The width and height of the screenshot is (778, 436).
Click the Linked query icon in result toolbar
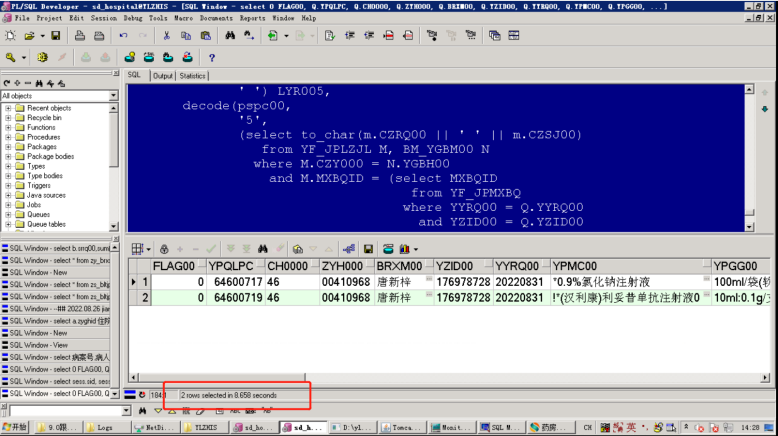[349, 249]
